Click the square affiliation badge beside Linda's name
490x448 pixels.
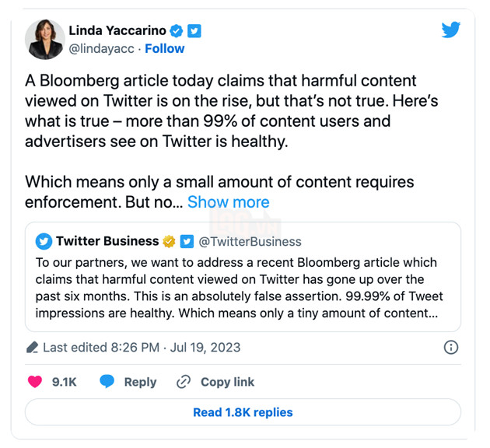[194, 31]
